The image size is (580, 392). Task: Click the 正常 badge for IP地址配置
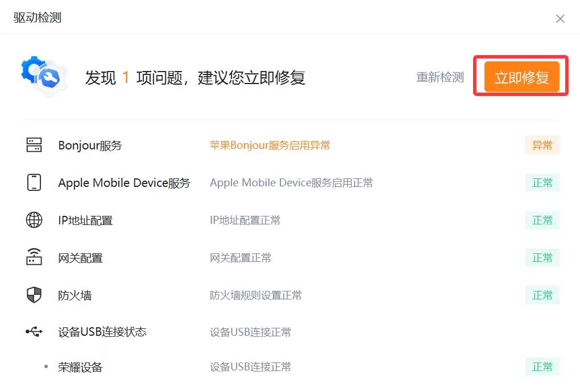click(542, 220)
